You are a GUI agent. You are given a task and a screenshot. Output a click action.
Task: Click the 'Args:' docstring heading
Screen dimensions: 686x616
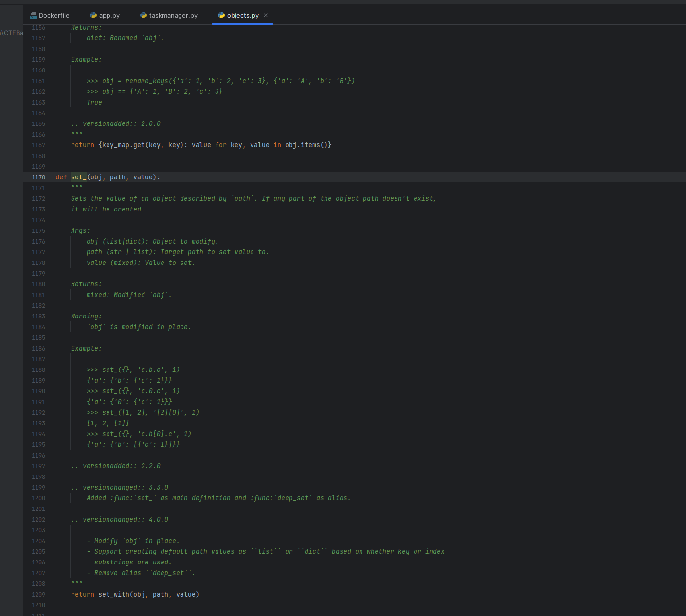(x=80, y=230)
